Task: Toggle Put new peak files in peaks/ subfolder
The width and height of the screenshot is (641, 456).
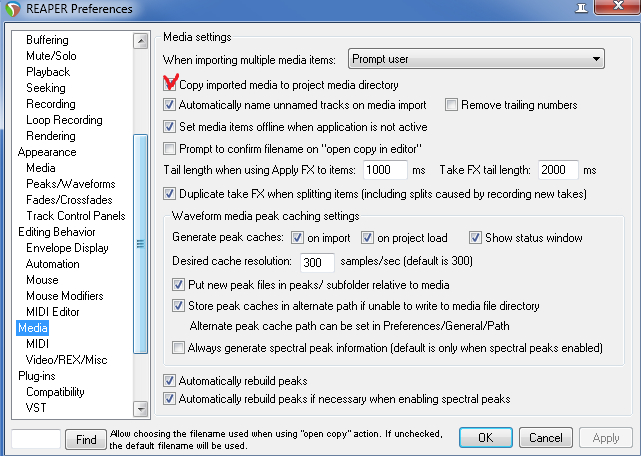Action: tap(178, 285)
